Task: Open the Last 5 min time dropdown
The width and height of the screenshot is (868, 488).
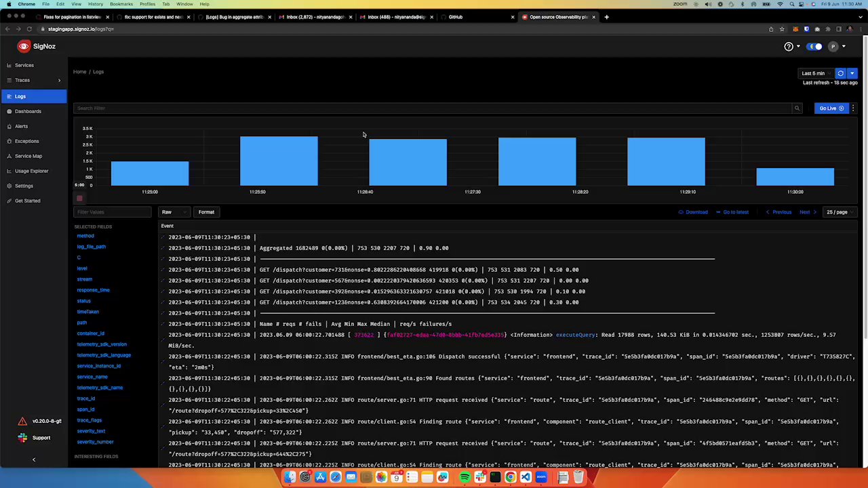Action: (x=816, y=73)
